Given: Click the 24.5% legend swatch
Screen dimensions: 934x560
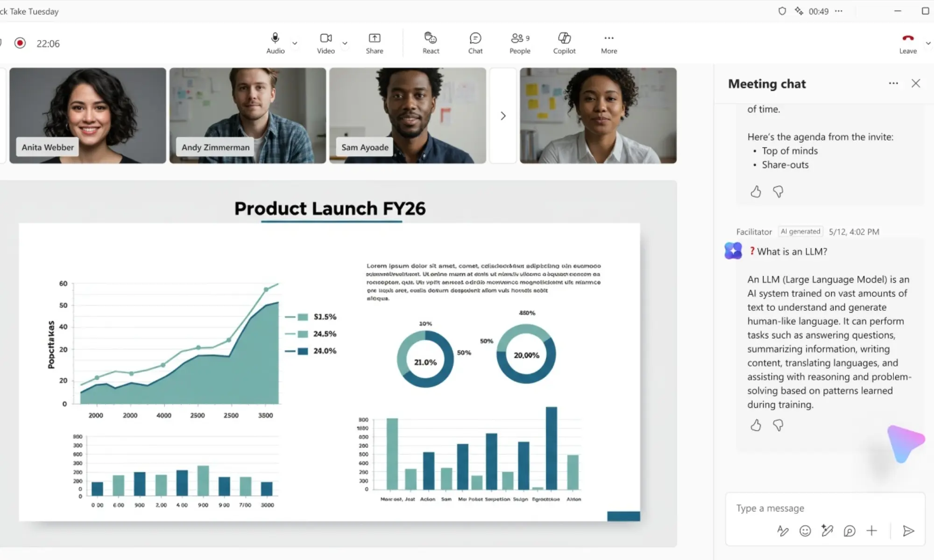Looking at the screenshot, I should [x=303, y=334].
